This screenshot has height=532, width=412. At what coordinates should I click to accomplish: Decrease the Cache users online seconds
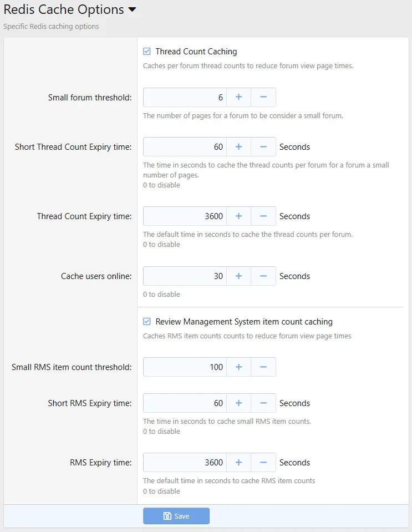263,276
